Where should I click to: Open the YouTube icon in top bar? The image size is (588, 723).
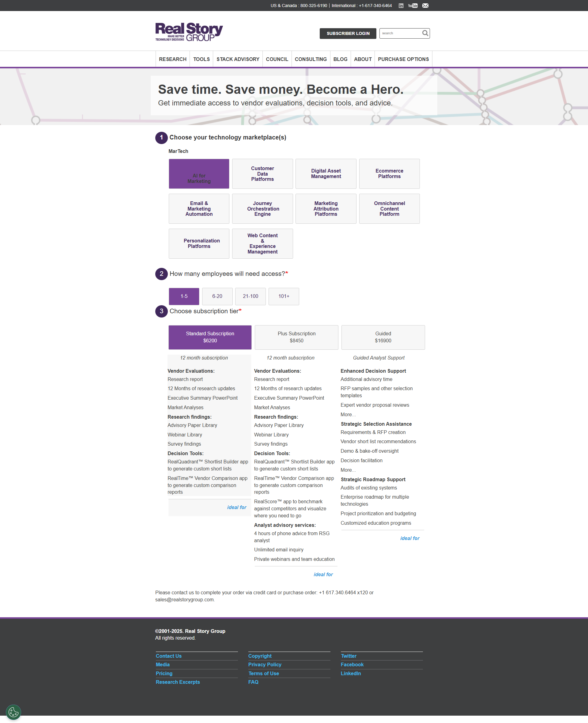[413, 6]
